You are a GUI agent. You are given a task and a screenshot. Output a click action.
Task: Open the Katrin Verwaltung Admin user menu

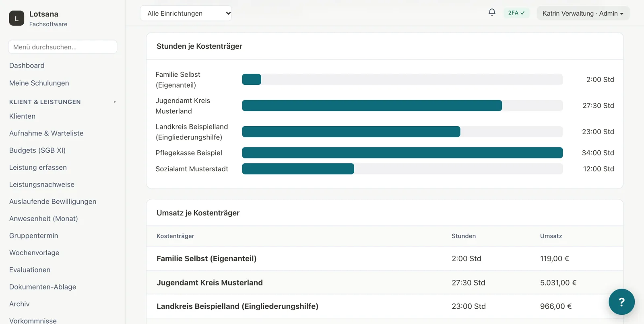pos(583,13)
